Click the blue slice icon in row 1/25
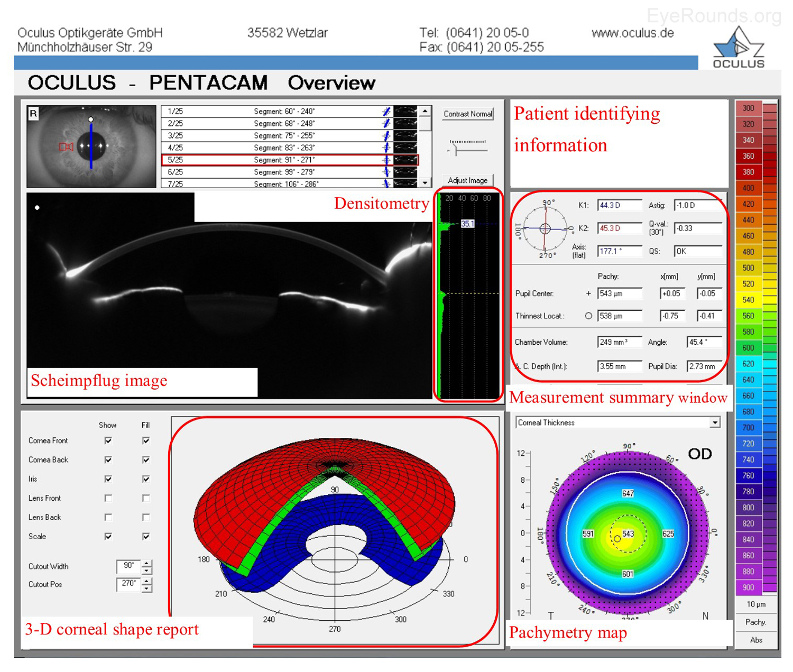The height and width of the screenshot is (672, 793). tap(386, 112)
